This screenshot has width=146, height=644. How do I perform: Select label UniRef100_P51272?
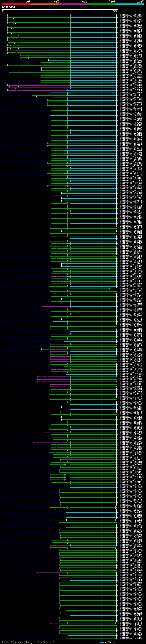(x=131, y=161)
